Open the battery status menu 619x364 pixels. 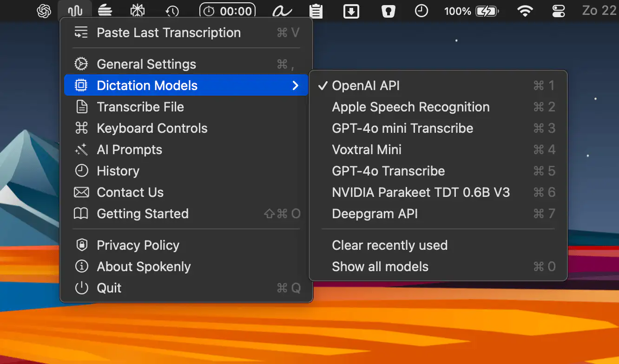coord(487,11)
